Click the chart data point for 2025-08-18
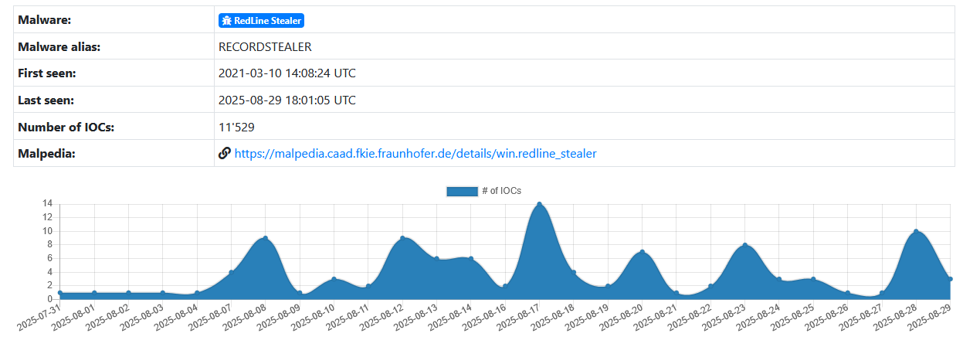 573,272
